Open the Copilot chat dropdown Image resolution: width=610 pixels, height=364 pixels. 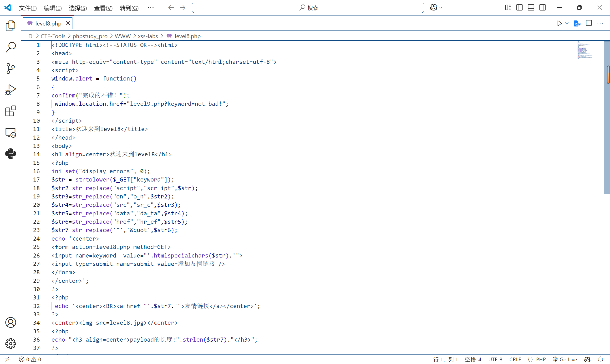(441, 8)
